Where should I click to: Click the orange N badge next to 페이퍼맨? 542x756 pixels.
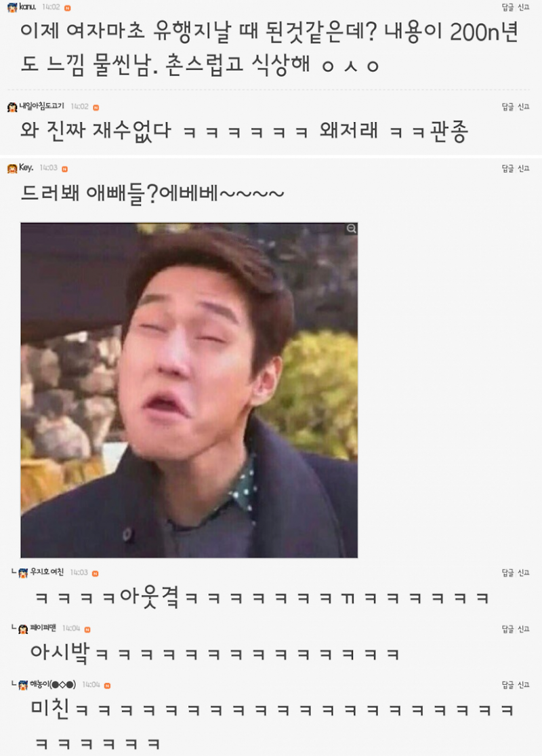87,629
